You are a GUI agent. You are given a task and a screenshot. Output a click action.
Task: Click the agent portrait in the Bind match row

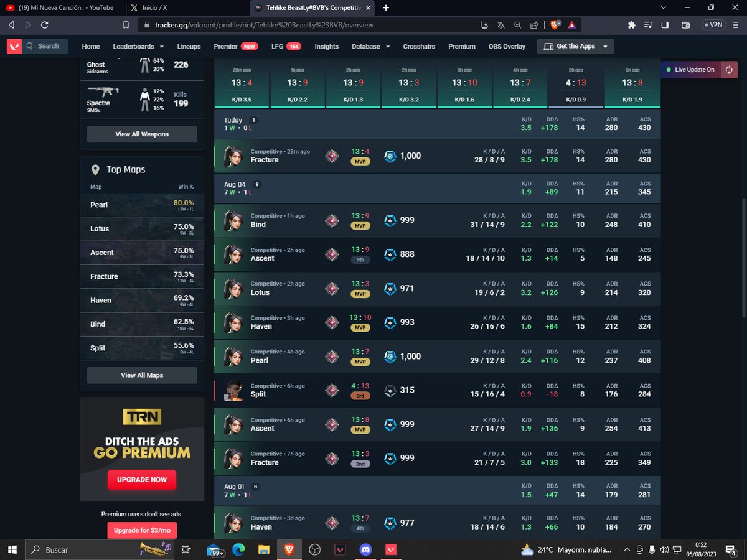(233, 220)
